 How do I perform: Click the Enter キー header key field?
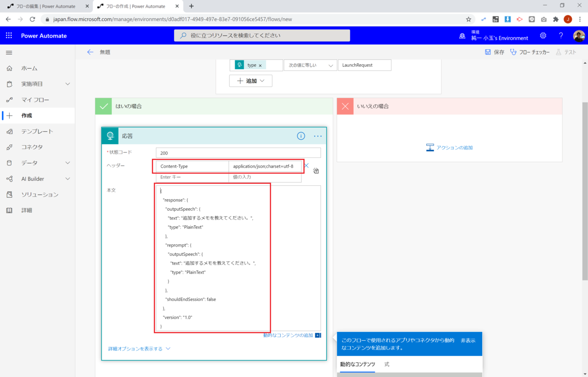[x=193, y=177]
